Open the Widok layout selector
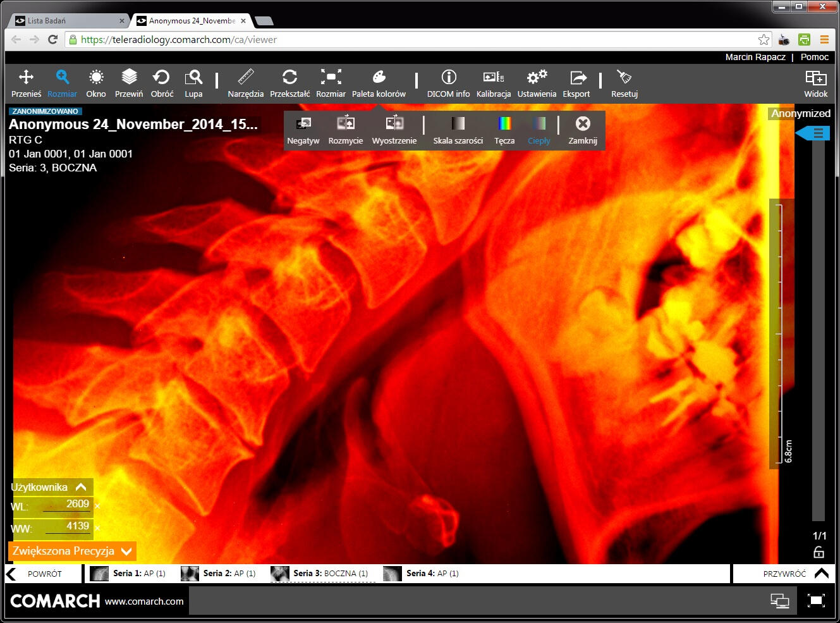This screenshot has height=623, width=840. click(x=816, y=83)
